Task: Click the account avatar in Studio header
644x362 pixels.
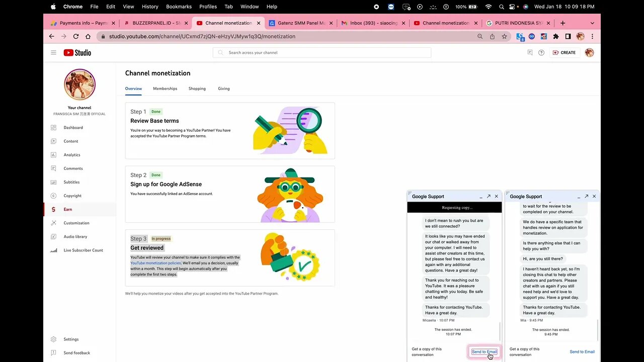Action: (x=590, y=52)
